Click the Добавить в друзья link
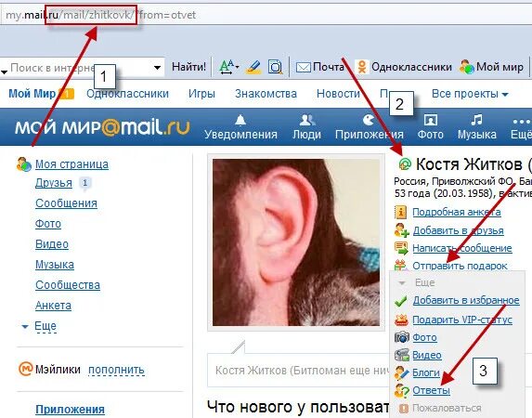Screen dimensions: 532x418 (458, 230)
